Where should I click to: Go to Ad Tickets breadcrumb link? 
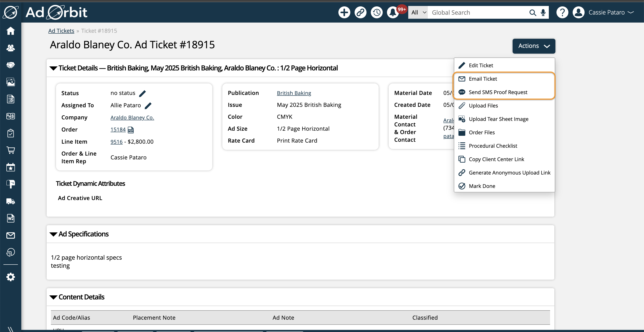tap(61, 31)
